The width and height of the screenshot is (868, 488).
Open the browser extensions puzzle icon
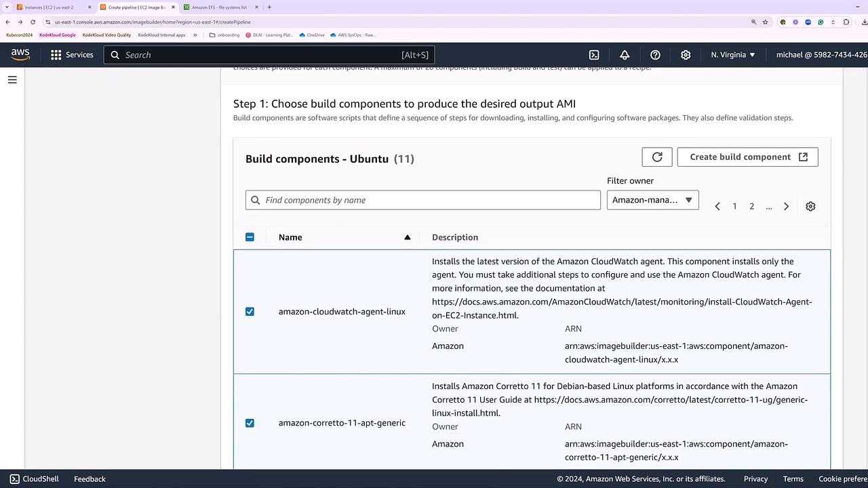tap(846, 22)
